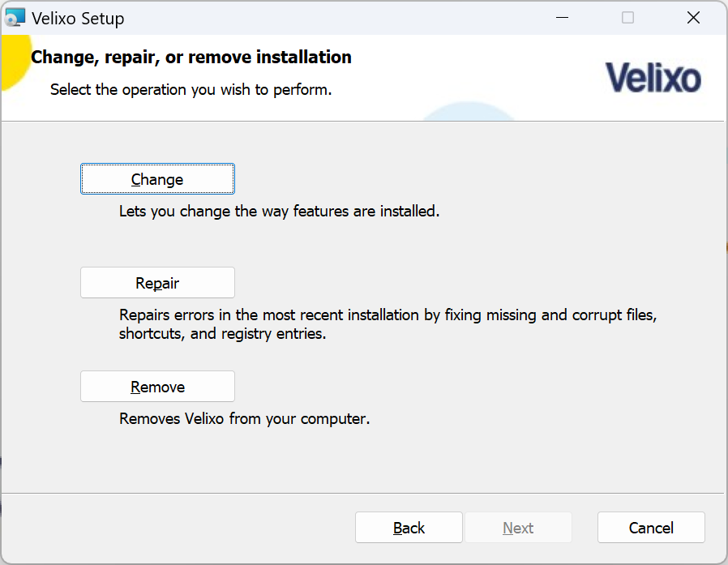Close the Velixo Setup dialog with the X
The width and height of the screenshot is (728, 565).
click(693, 18)
